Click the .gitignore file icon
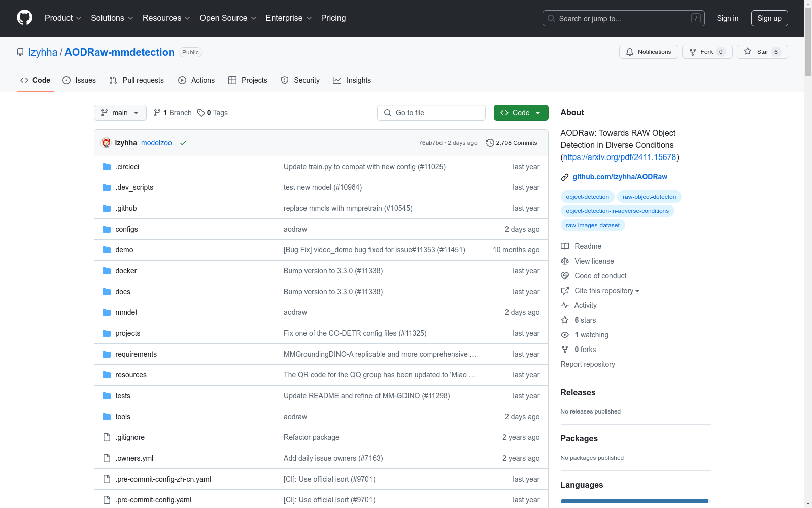This screenshot has width=812, height=508. [x=107, y=437]
